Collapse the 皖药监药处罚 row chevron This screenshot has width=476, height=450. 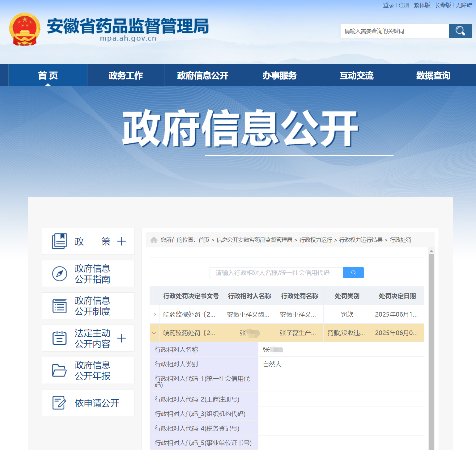155,333
